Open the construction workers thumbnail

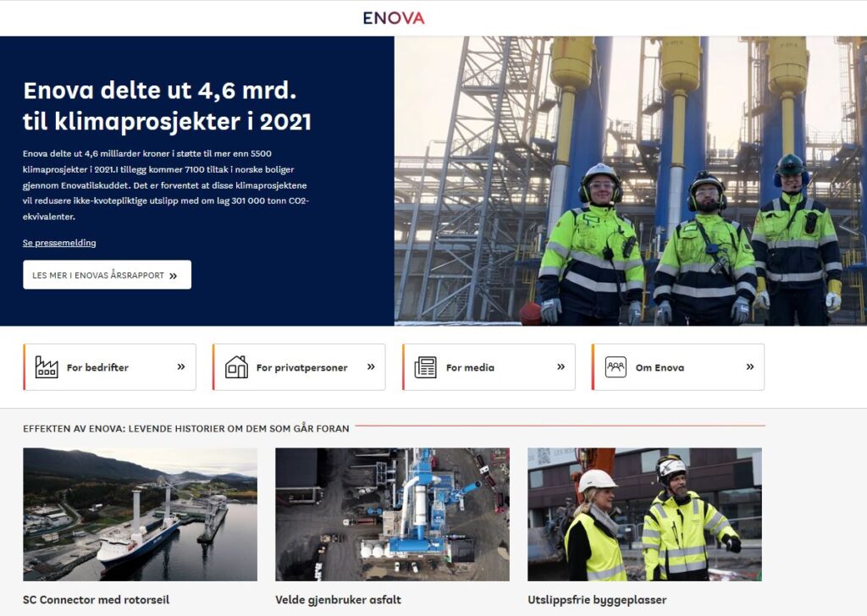644,514
